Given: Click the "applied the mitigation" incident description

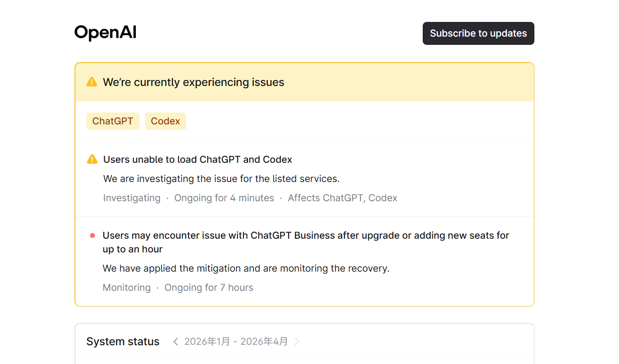Looking at the screenshot, I should [x=246, y=268].
